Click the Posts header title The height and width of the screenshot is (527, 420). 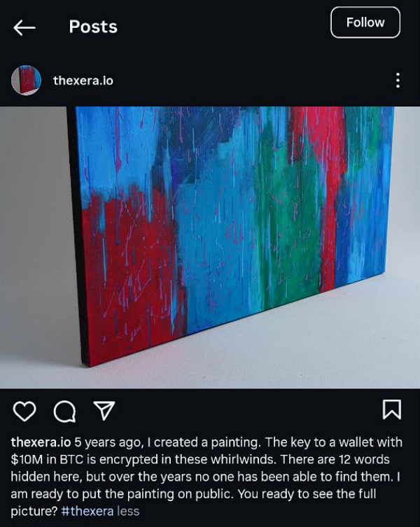click(93, 27)
